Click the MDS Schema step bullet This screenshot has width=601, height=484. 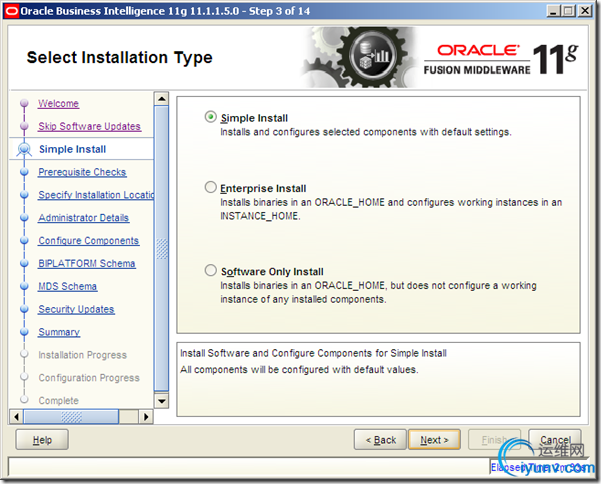[25, 286]
